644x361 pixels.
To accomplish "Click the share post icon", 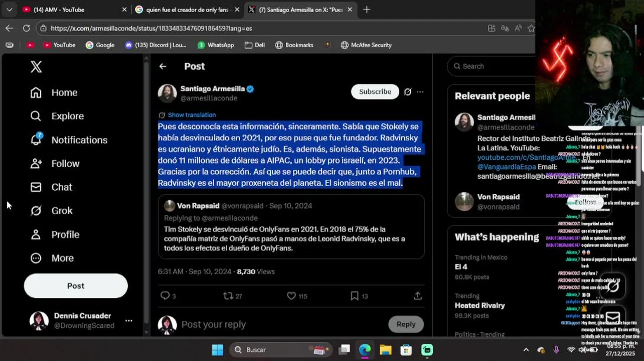I will click(418, 296).
